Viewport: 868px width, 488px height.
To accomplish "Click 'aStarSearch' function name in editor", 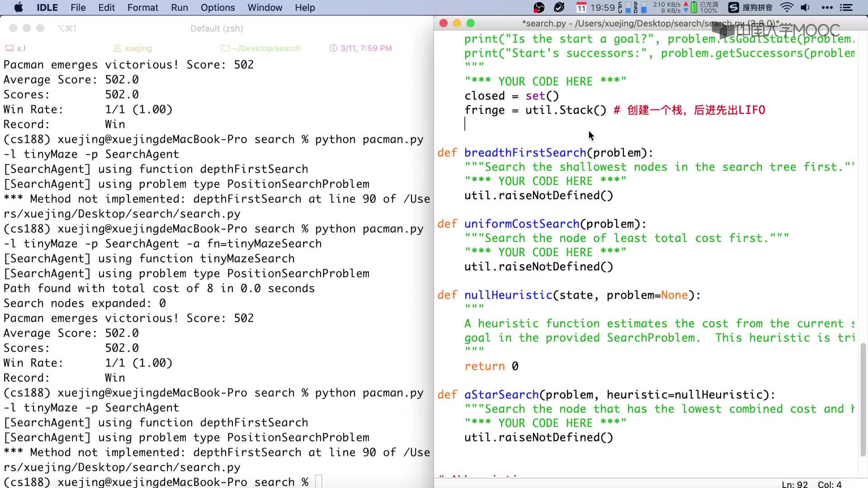I will click(x=501, y=394).
